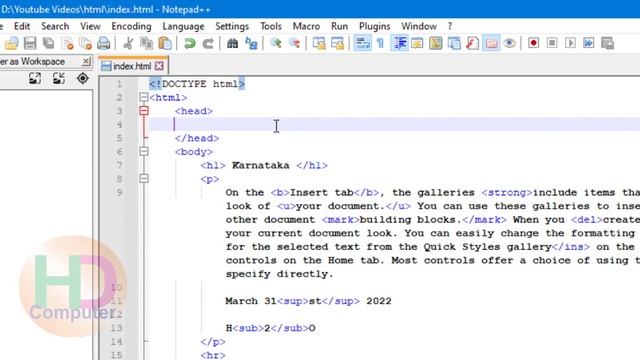Zoom in using the toolbar magnifier
This screenshot has width=640, height=360.
[276, 43]
